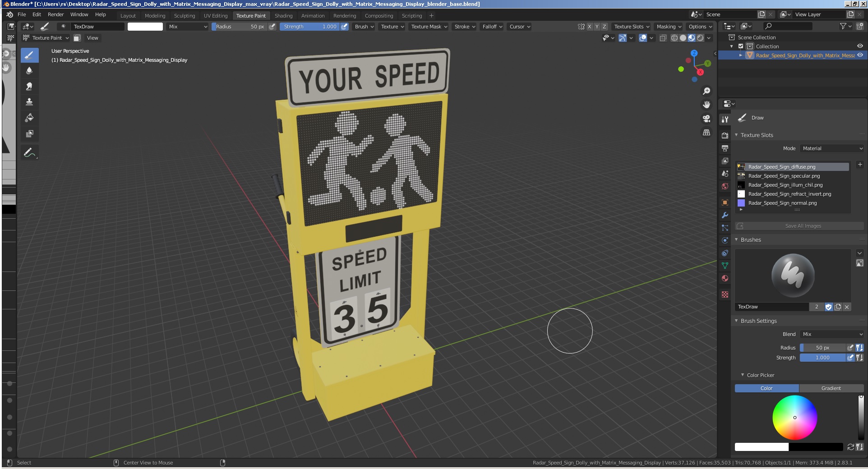The image size is (868, 469).
Task: Switch to the Shading workspace tab
Action: point(283,16)
